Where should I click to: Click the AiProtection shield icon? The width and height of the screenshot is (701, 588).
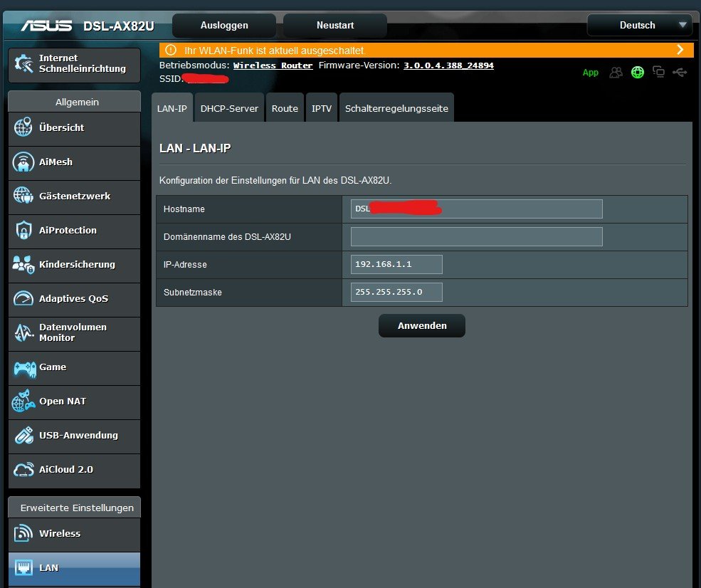pos(23,230)
